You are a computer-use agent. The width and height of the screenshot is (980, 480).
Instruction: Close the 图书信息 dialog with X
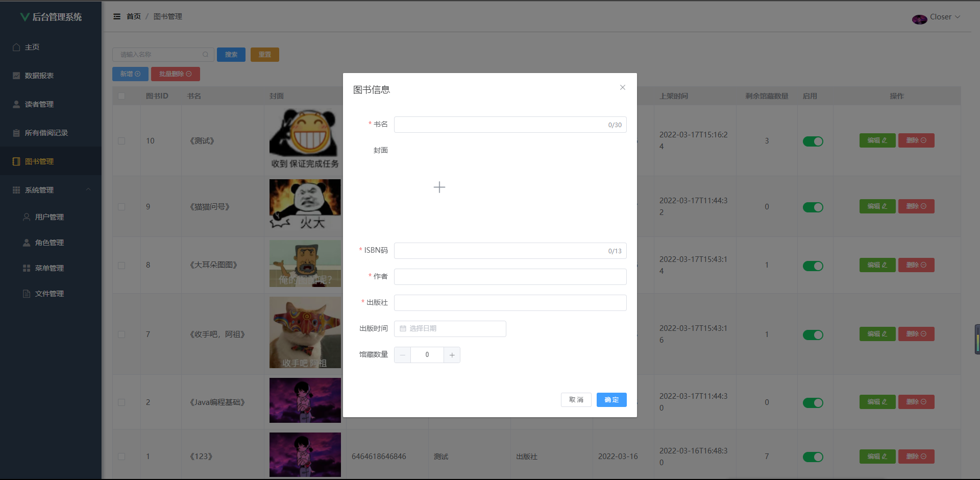coord(623,87)
